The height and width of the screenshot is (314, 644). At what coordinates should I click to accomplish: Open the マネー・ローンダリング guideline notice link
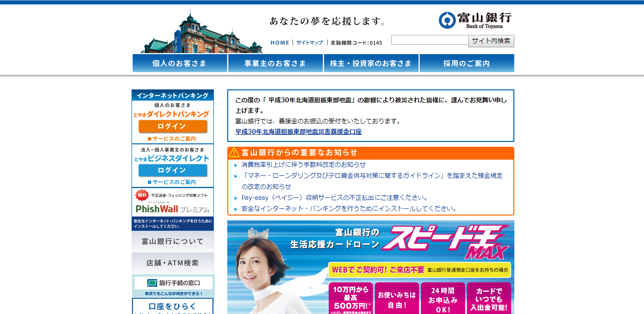pyautogui.click(x=372, y=181)
